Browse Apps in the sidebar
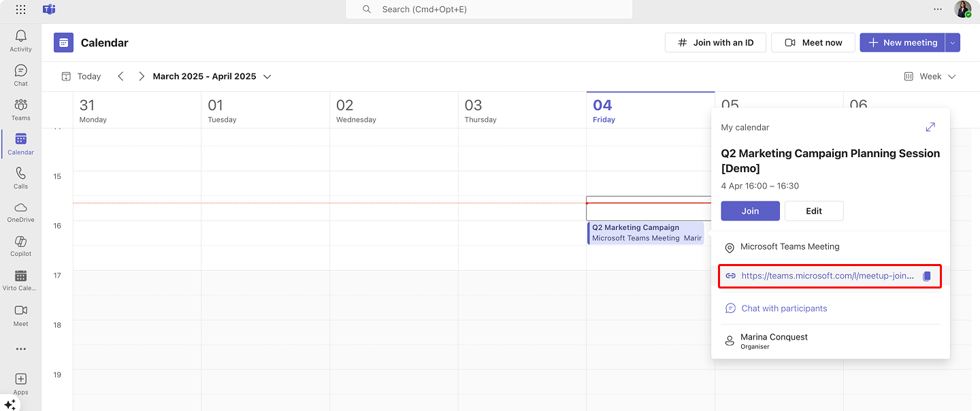Viewport: 980px width, 411px height. pyautogui.click(x=20, y=383)
